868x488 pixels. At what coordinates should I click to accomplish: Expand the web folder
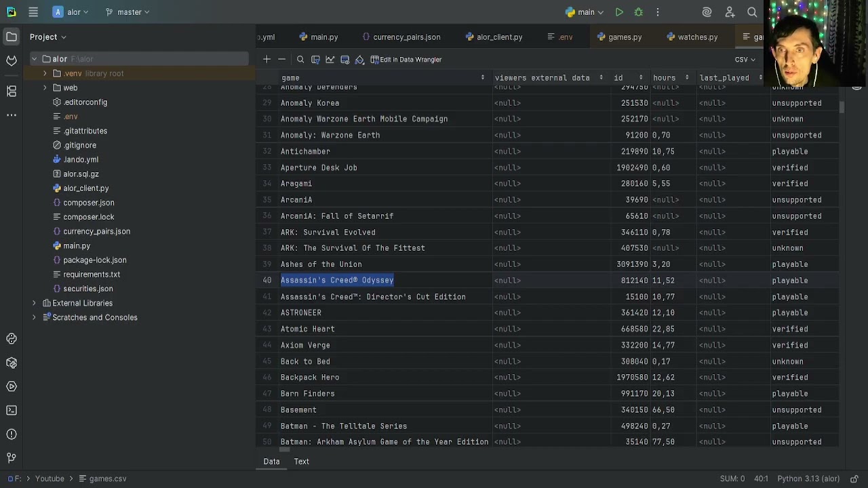click(x=45, y=88)
